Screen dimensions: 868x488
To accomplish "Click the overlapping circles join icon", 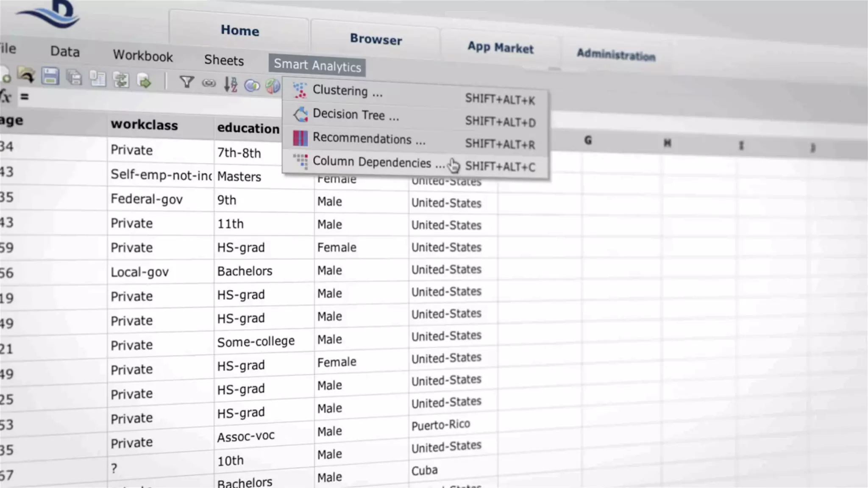I will point(252,86).
